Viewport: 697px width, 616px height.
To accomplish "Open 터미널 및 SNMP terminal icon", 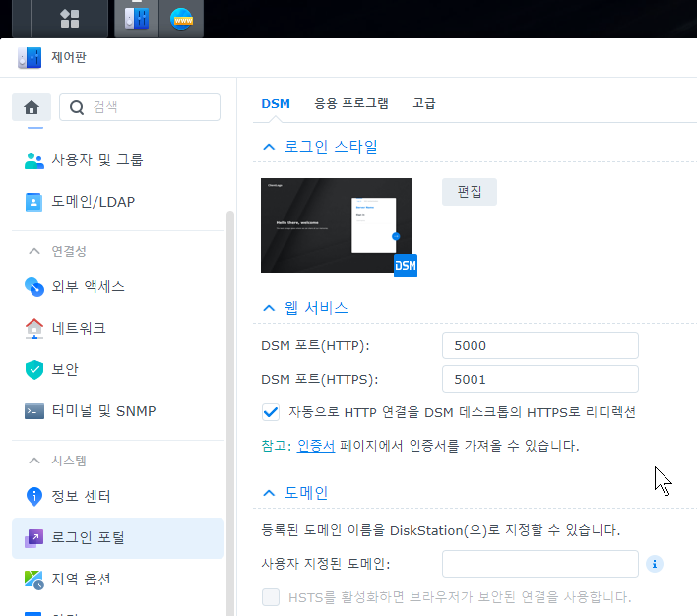I will (34, 411).
